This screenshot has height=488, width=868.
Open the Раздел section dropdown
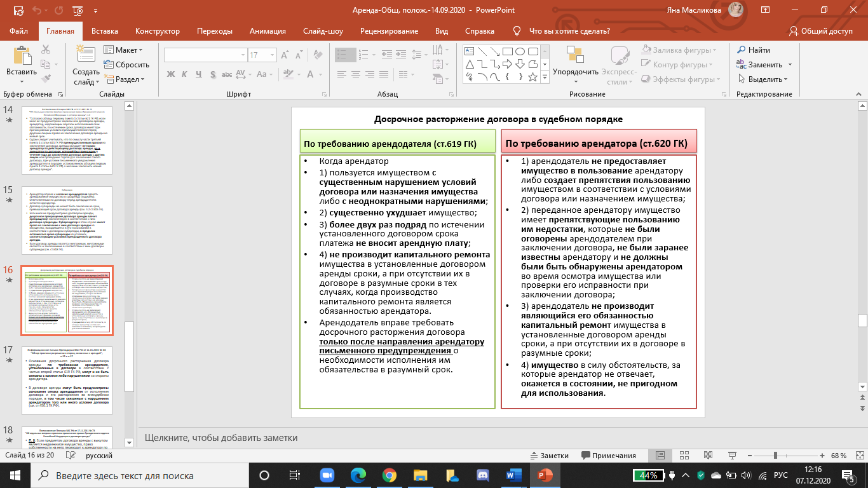[x=124, y=79]
